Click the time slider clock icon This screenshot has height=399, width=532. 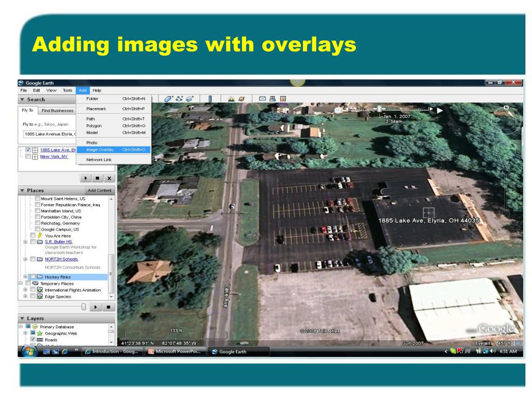tap(338, 110)
